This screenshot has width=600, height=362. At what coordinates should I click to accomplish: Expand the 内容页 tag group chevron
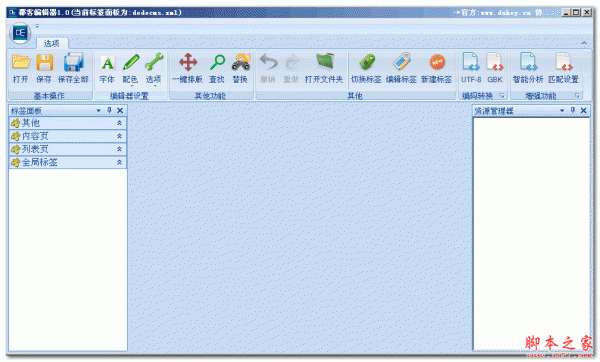pyautogui.click(x=119, y=136)
